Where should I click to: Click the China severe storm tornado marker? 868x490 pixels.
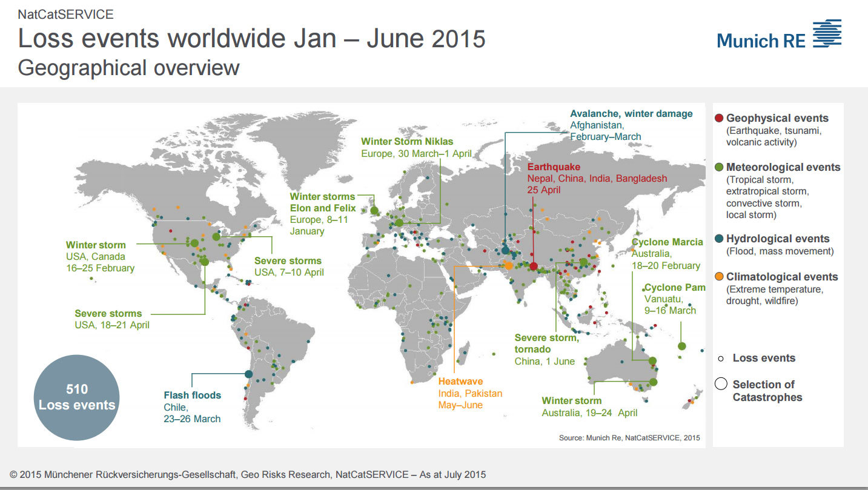[583, 262]
